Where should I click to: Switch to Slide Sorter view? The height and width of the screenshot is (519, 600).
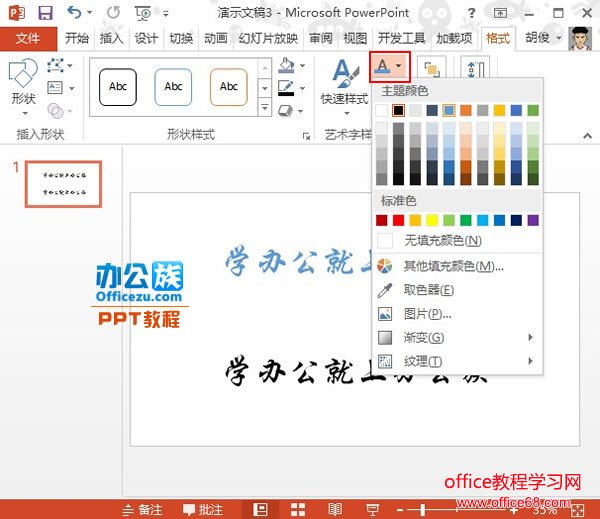pos(297,509)
